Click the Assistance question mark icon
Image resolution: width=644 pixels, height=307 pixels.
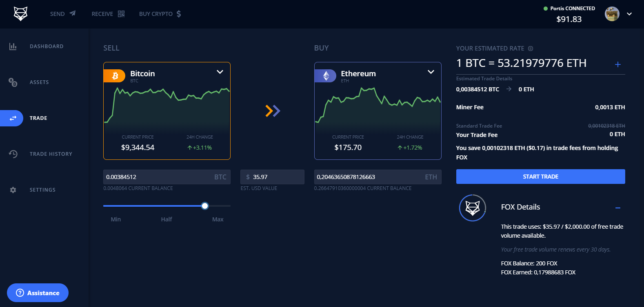(x=20, y=293)
